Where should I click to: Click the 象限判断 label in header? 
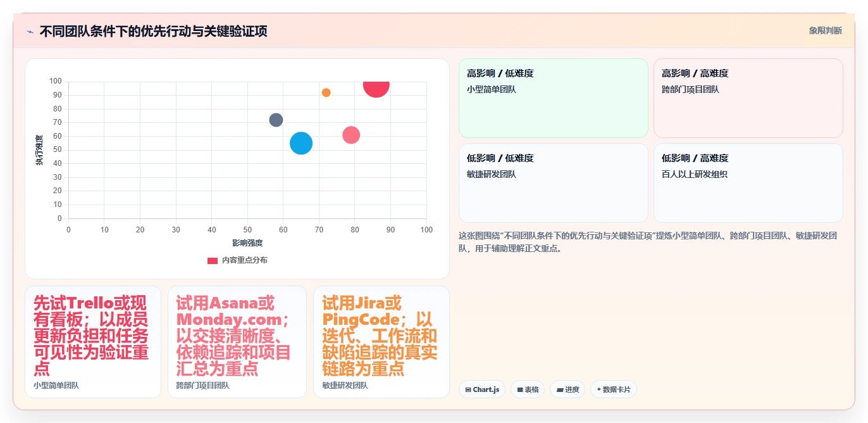pos(825,30)
